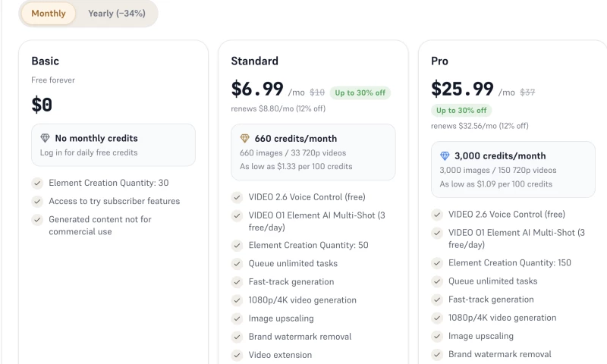The width and height of the screenshot is (607, 364).
Task: Click 660 images / 33 720p videos text
Action: click(293, 152)
